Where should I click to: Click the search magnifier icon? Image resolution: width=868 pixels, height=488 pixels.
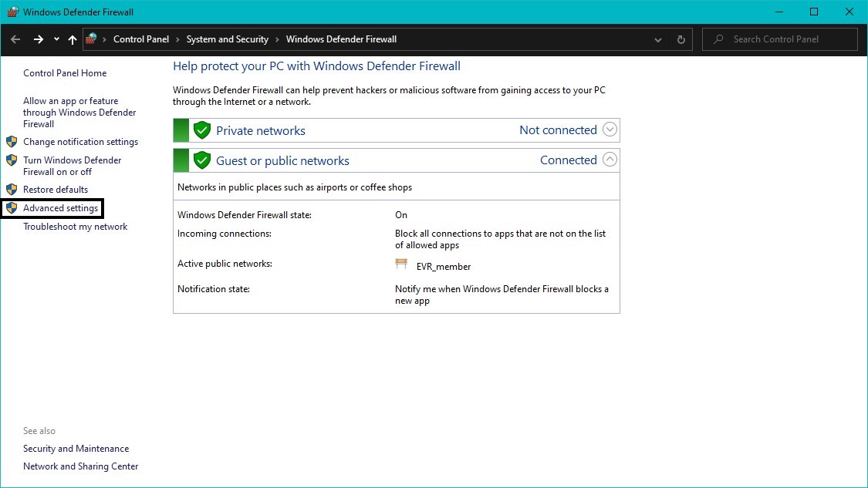[718, 39]
